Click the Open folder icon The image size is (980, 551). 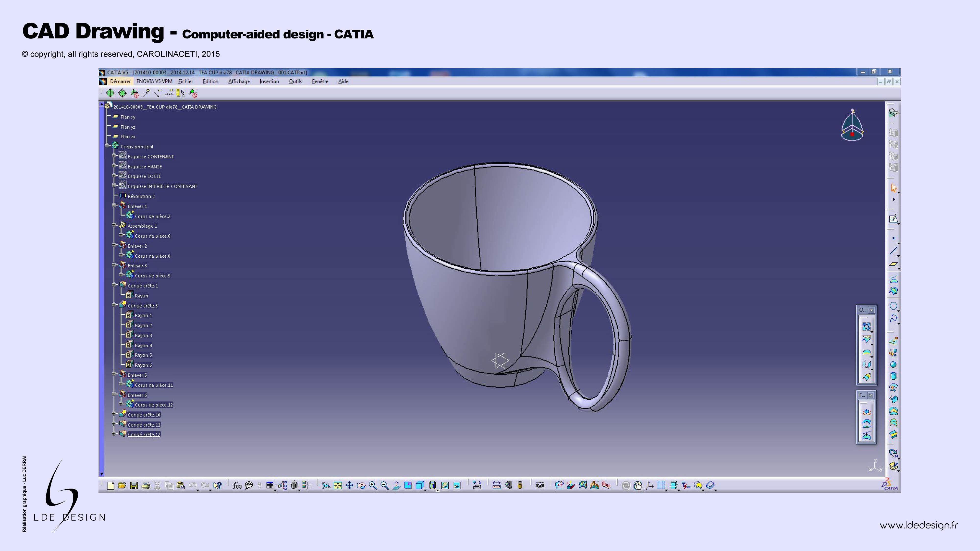pyautogui.click(x=122, y=486)
